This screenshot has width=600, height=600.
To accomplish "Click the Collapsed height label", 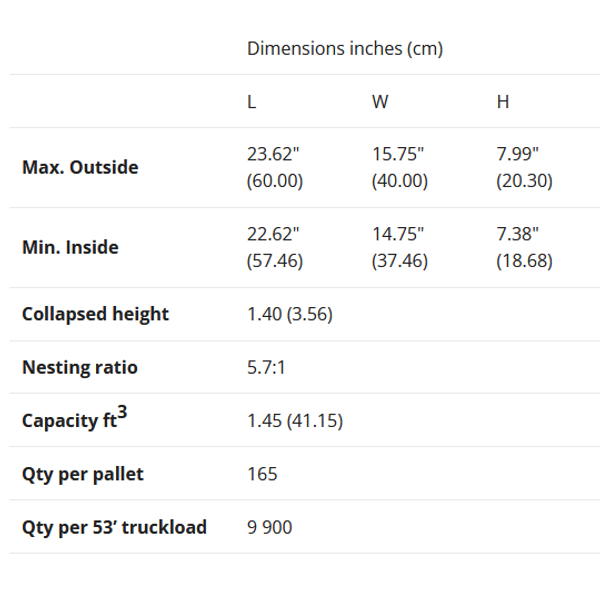I will 95,314.
